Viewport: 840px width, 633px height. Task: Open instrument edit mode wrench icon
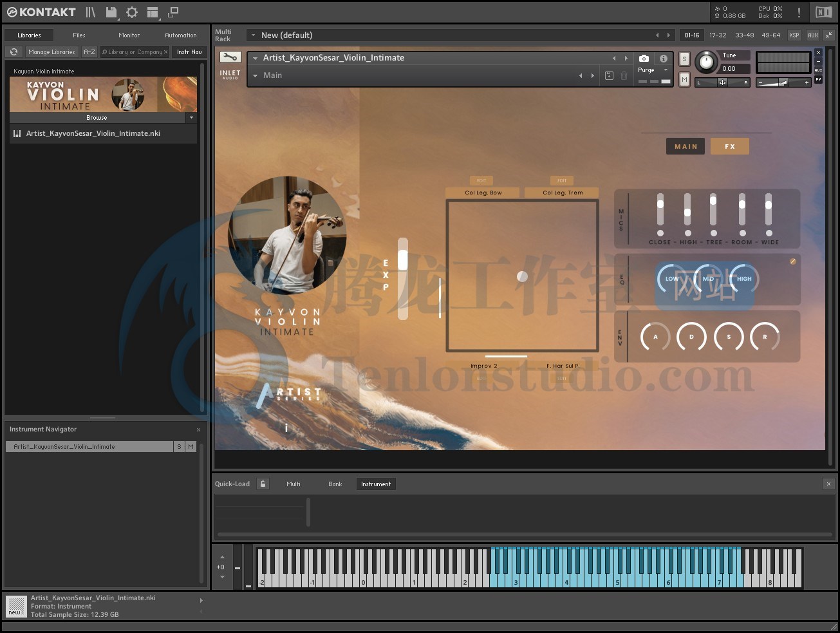[230, 58]
